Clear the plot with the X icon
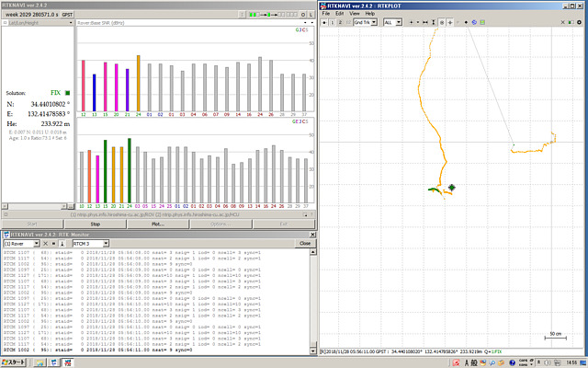Viewport: 588px width, 368px height. 563,22
